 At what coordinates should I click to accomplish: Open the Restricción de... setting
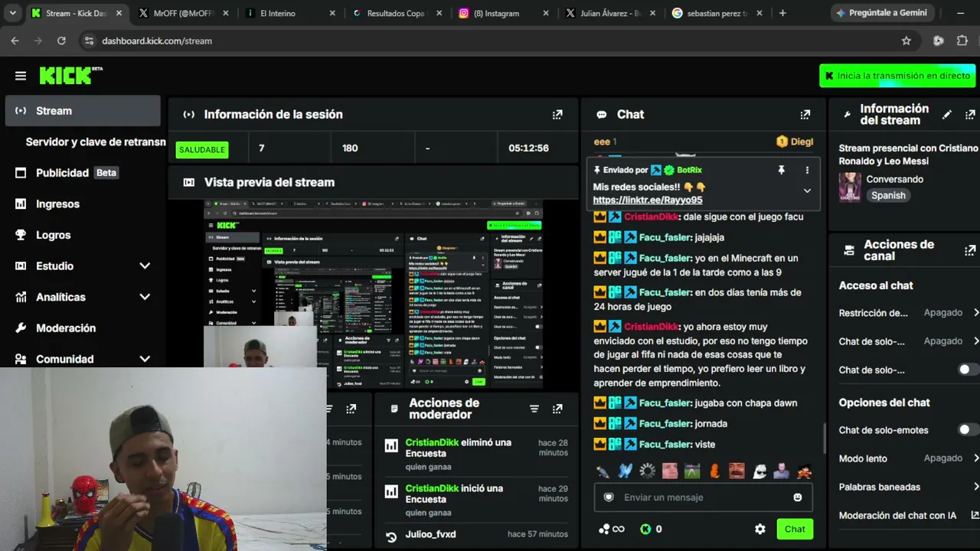click(x=909, y=313)
